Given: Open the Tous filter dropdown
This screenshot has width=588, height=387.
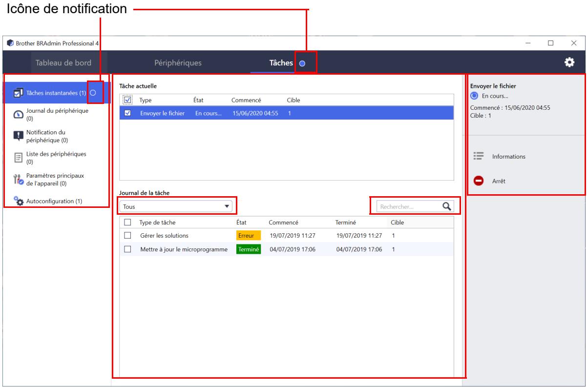Looking at the screenshot, I should click(176, 206).
